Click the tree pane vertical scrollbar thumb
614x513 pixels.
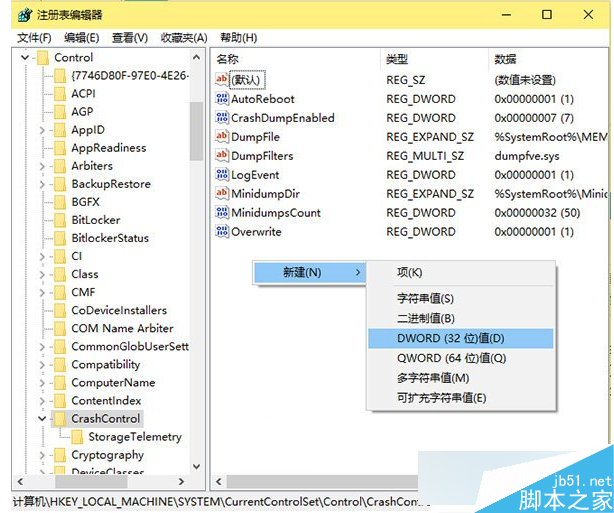(x=197, y=131)
